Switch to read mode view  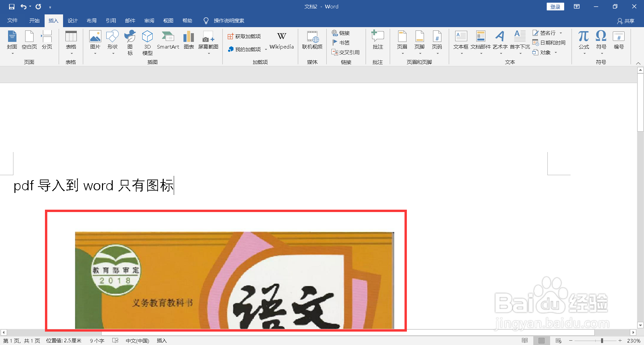525,341
